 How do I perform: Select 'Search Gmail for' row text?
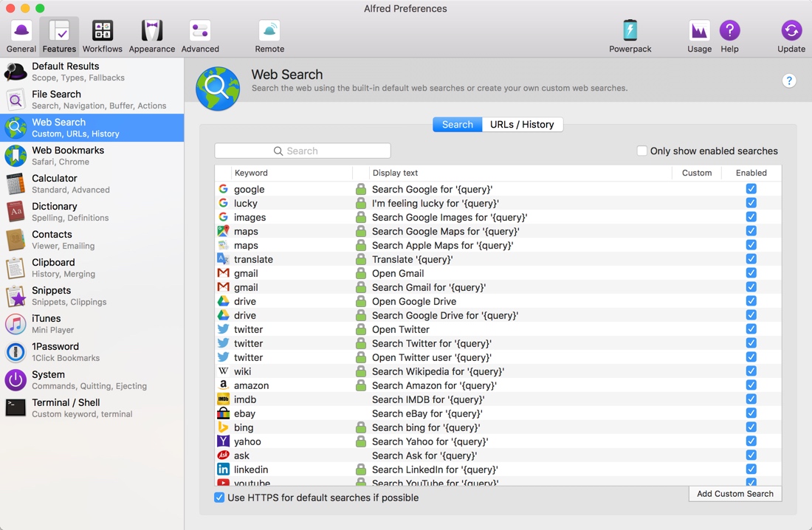point(429,287)
